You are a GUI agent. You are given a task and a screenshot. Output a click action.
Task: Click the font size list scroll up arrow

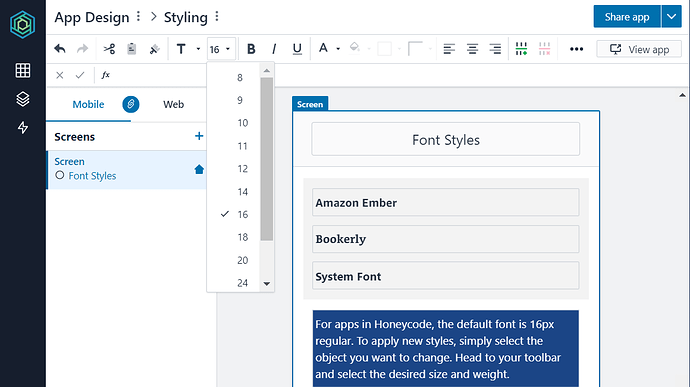(x=267, y=70)
